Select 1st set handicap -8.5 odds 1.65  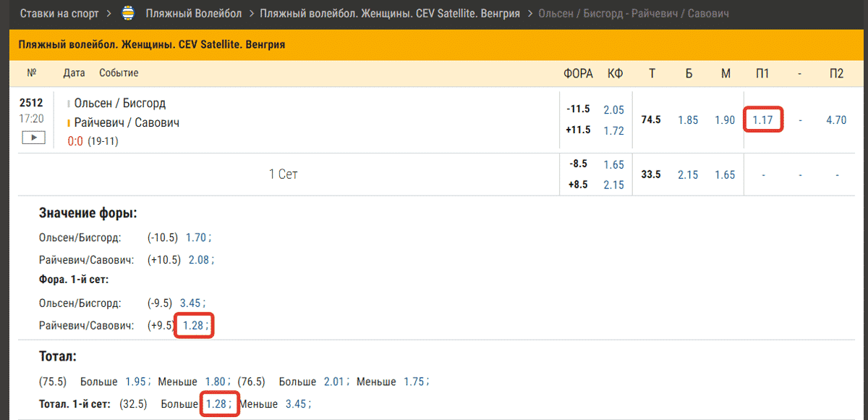613,164
